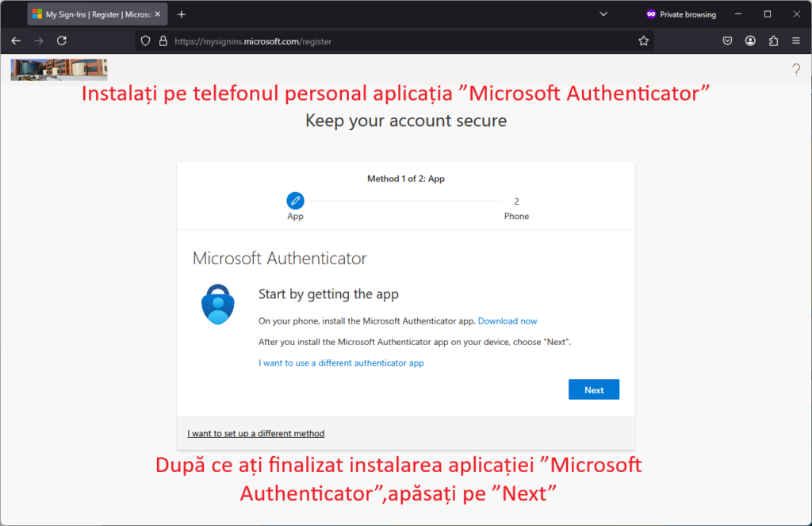Image resolution: width=812 pixels, height=526 pixels.
Task: Click I want to set up a different method
Action: [x=256, y=433]
